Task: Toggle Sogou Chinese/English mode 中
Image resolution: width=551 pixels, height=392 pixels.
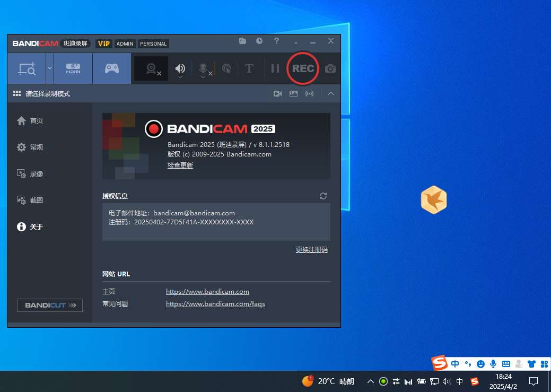Action: tap(455, 364)
